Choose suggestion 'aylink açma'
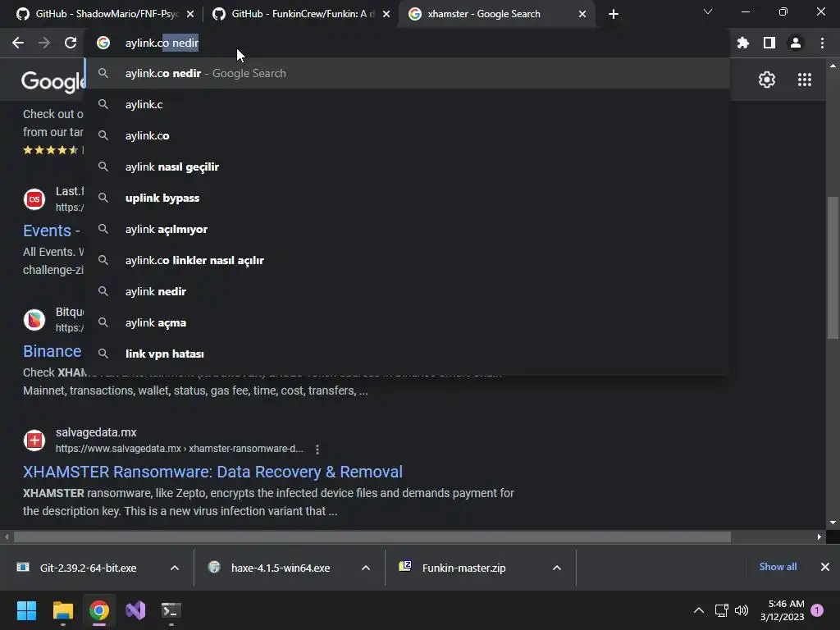The height and width of the screenshot is (630, 840). click(x=409, y=322)
